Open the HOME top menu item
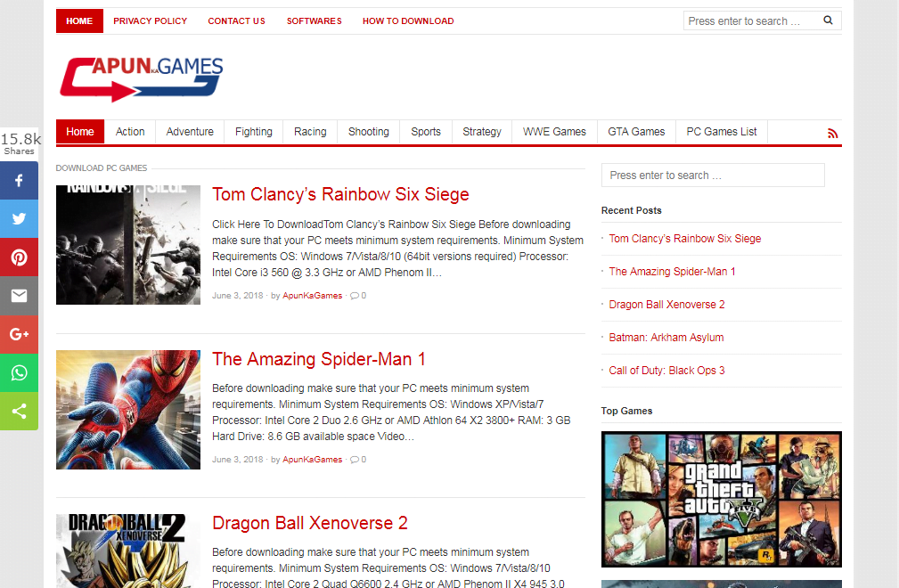Image resolution: width=899 pixels, height=588 pixels. tap(79, 21)
